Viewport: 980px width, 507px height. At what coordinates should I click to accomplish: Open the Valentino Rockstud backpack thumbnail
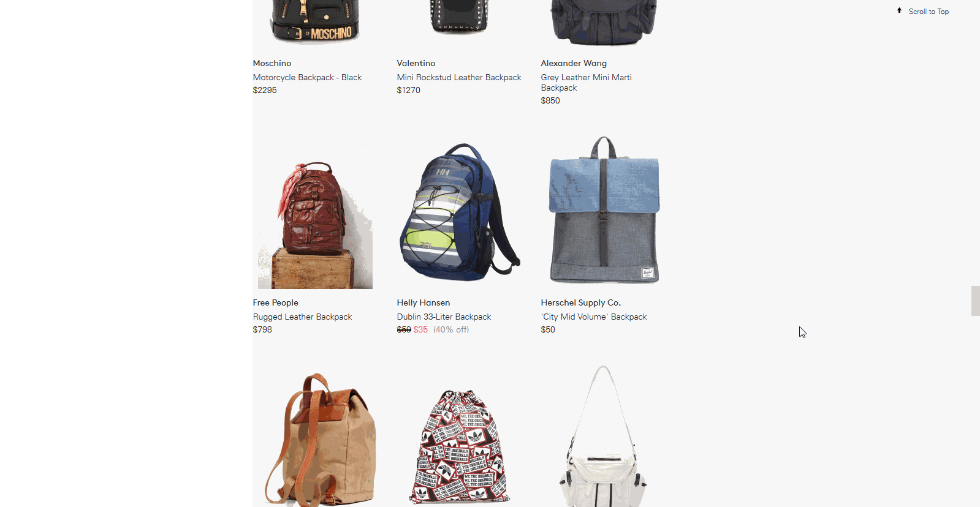point(459,17)
